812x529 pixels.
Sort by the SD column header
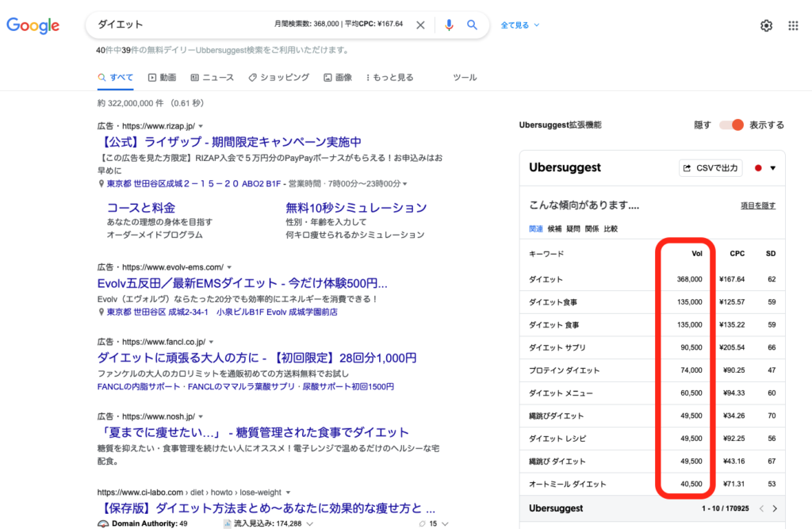[x=771, y=254]
